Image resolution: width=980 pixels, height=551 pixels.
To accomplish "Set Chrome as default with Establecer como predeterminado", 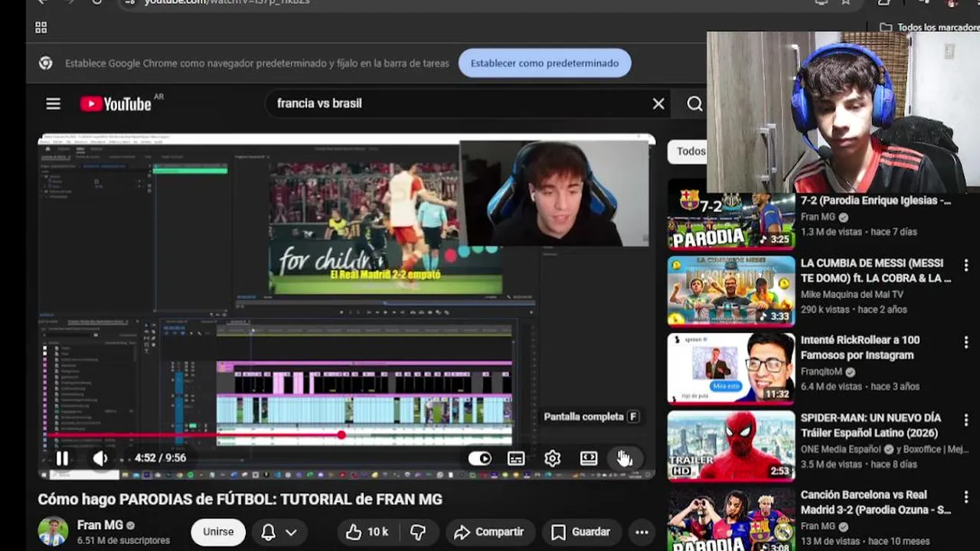I will [544, 63].
